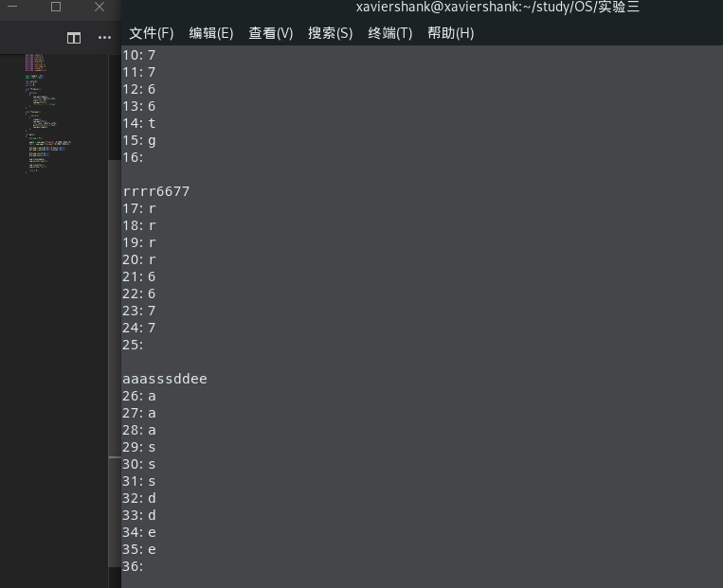Click output line 35: e

click(138, 550)
